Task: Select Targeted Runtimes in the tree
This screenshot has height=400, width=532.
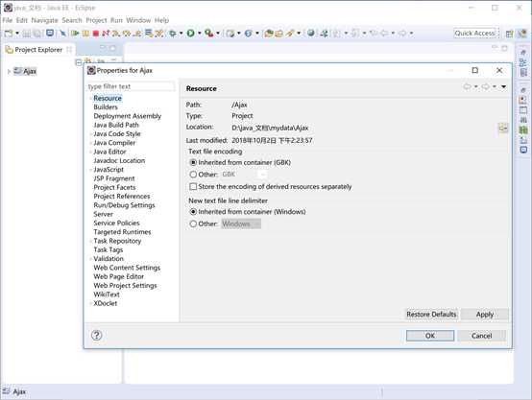Action: coord(122,232)
